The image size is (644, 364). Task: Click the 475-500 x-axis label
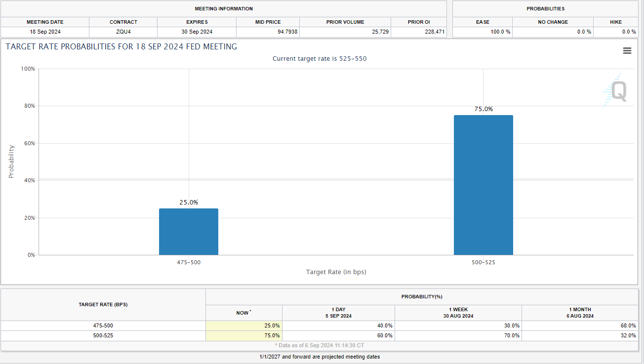(x=189, y=262)
